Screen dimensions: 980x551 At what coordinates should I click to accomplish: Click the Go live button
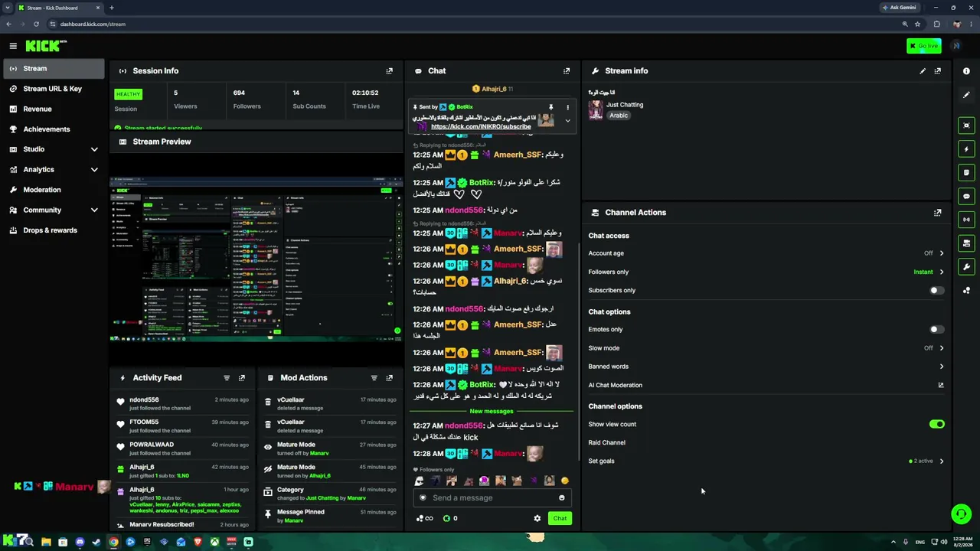[924, 46]
